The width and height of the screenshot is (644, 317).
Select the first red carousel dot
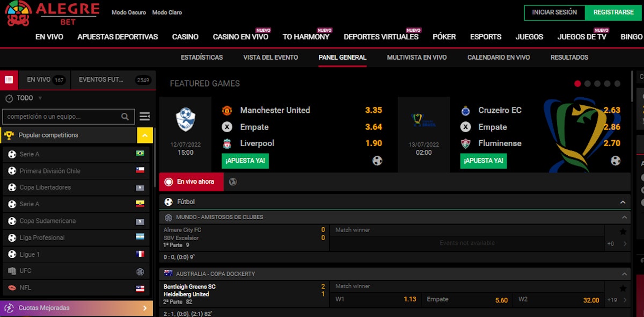click(578, 84)
